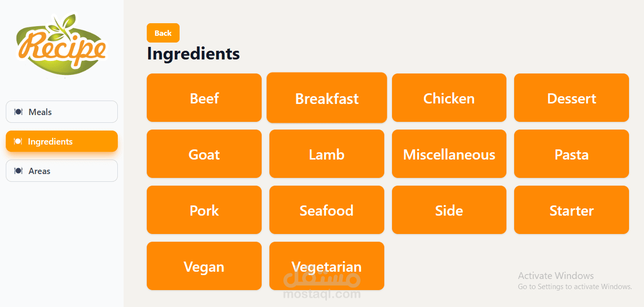Select the Vegan card
Viewport: 644px width, 307px height.
coord(204,266)
